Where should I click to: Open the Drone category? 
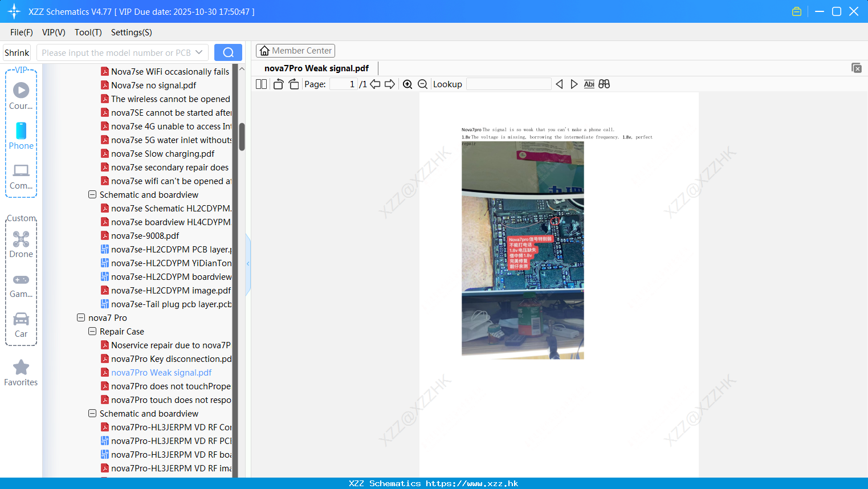coord(21,244)
